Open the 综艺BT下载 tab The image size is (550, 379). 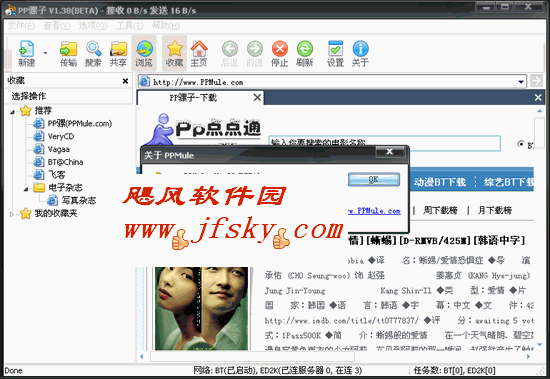pyautogui.click(x=509, y=182)
